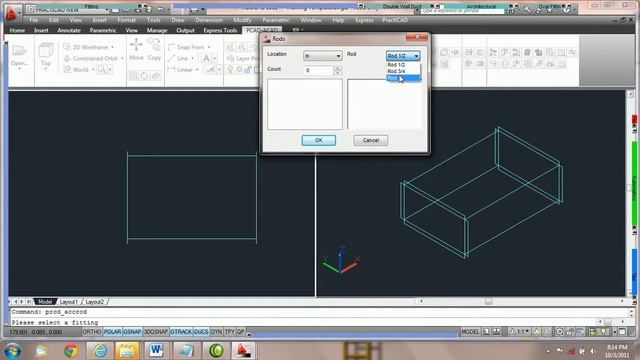Click the left list box in Rods dialog
Screen dimensions: 640x360
tap(305, 104)
